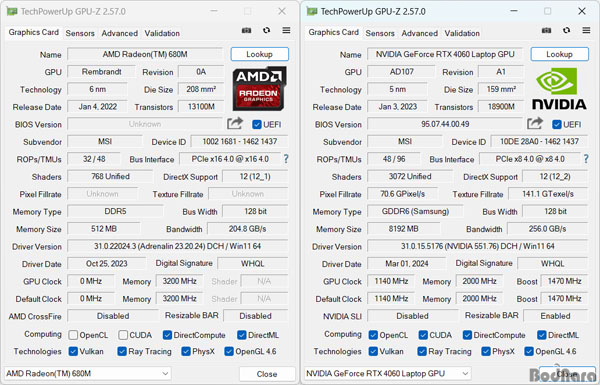Click the Release Date field Jan 4, 2022
600x385 pixels.
[x=98, y=106]
